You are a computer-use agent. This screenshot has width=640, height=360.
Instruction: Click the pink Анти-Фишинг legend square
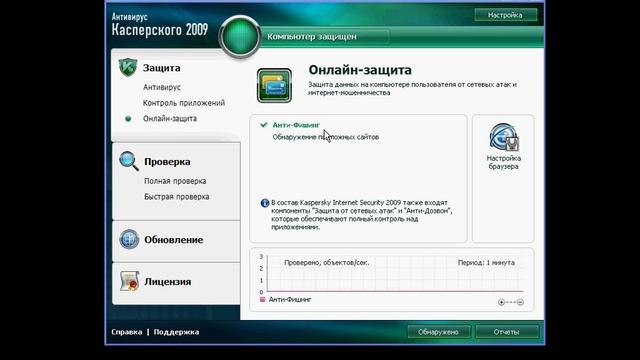tap(262, 300)
